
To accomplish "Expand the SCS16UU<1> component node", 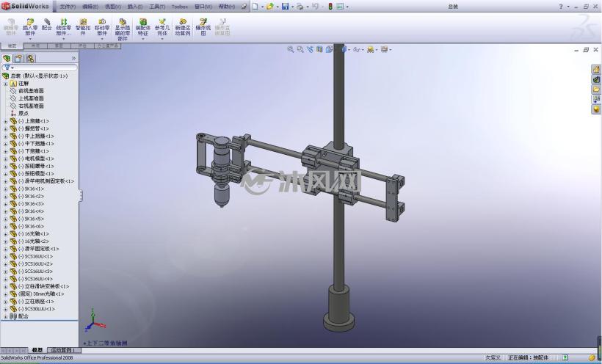I will pos(5,257).
